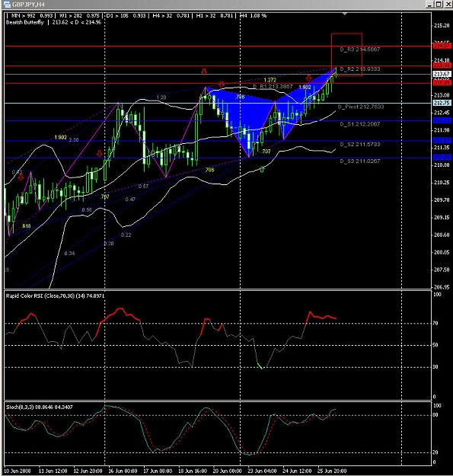The width and height of the screenshot is (453, 476).
Task: Click the 'MN > 992 0.993' header text
Action: (x=32, y=16)
